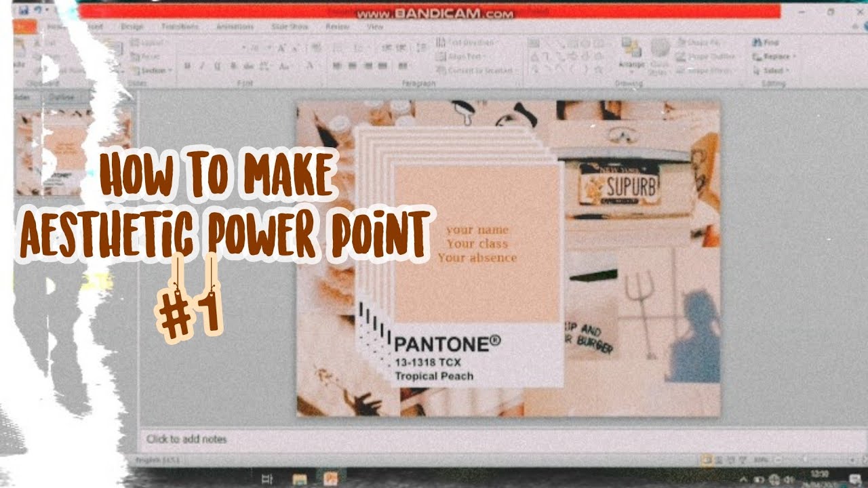Open Shape Effects options

coord(705,70)
